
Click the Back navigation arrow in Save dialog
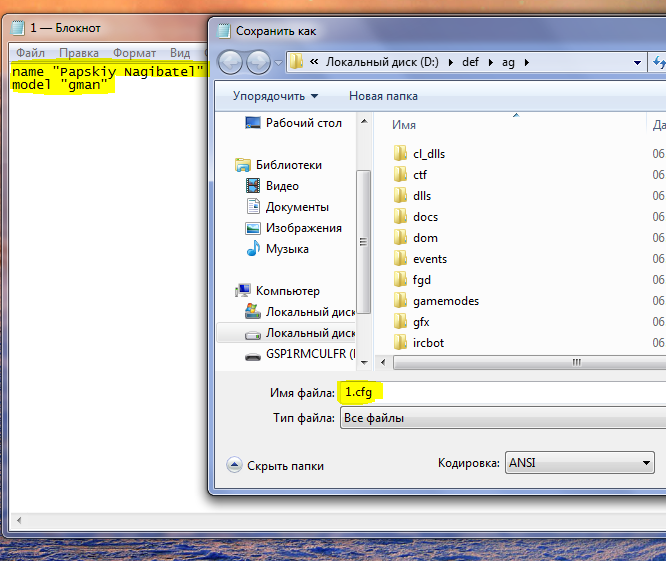click(230, 62)
